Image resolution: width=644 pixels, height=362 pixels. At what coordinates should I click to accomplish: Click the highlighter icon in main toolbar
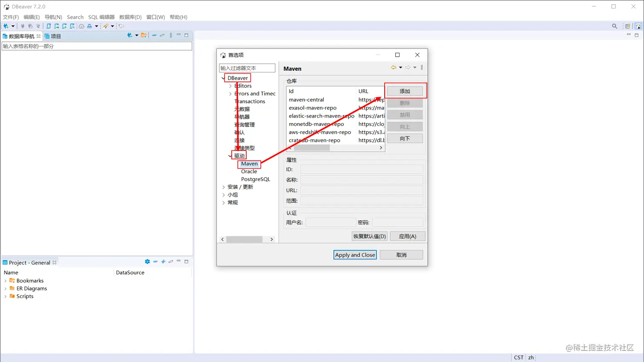106,26
